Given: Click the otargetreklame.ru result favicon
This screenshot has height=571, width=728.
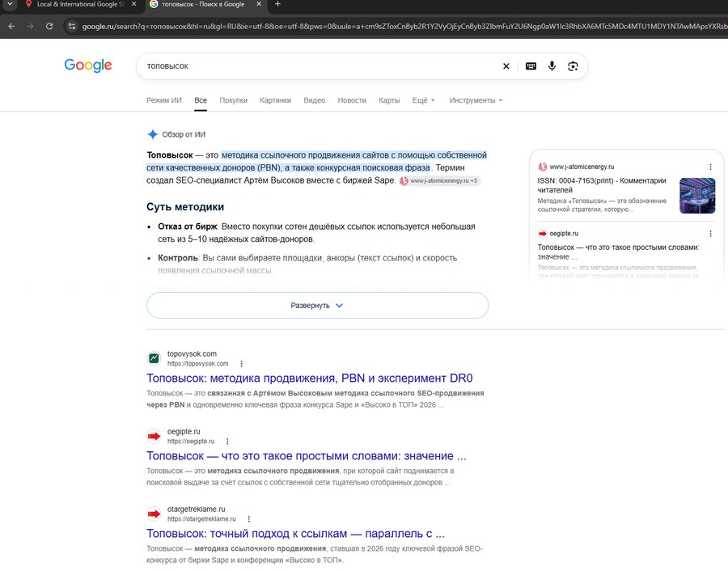Looking at the screenshot, I should (x=154, y=514).
